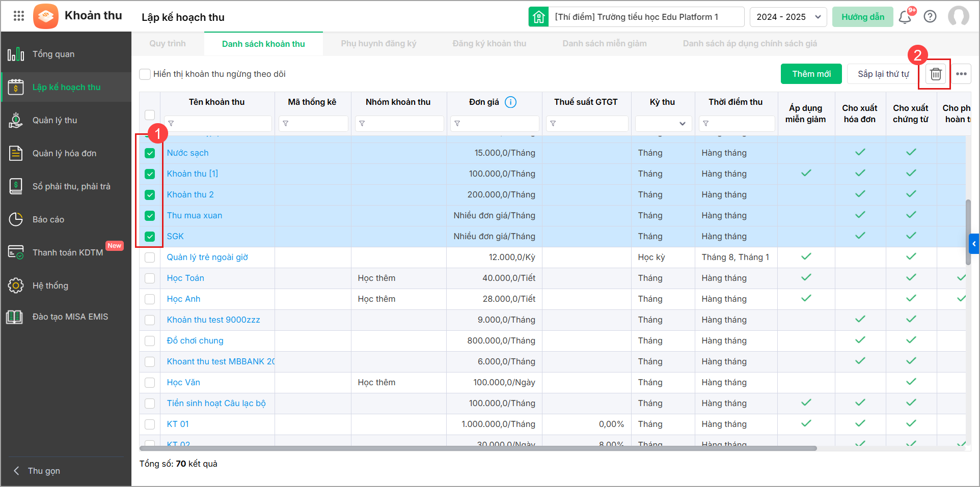Collapse sidebar with Thu gọn
The height and width of the screenshot is (487, 980).
[37, 471]
